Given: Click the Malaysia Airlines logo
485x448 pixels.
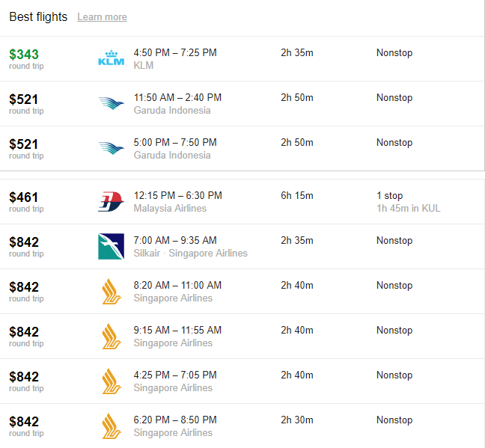Looking at the screenshot, I should [111, 201].
